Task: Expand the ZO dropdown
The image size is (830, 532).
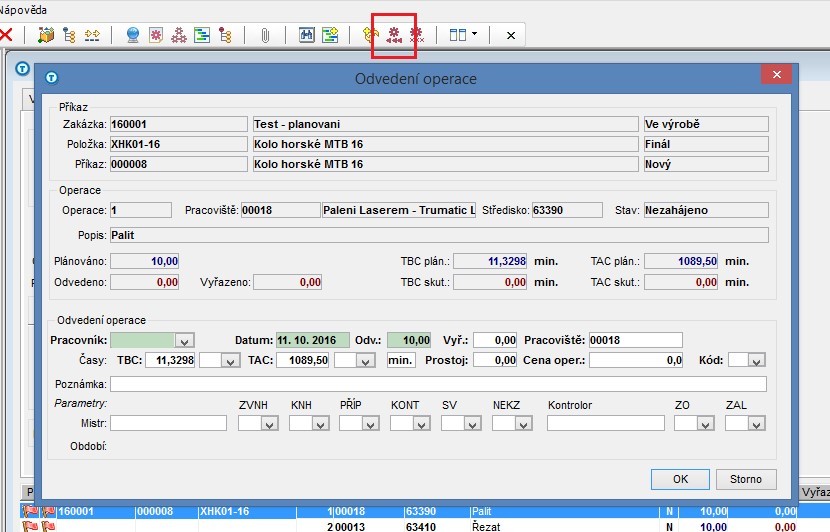Action: (705, 423)
